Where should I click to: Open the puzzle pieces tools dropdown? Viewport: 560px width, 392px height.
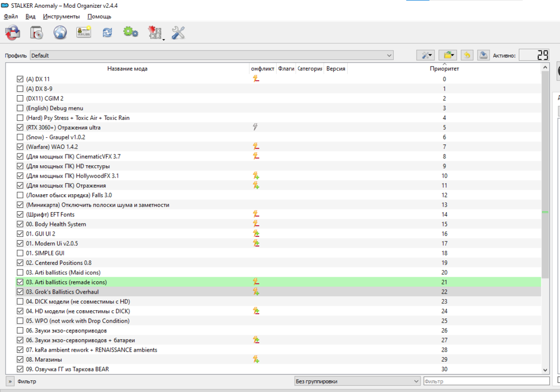click(x=155, y=33)
